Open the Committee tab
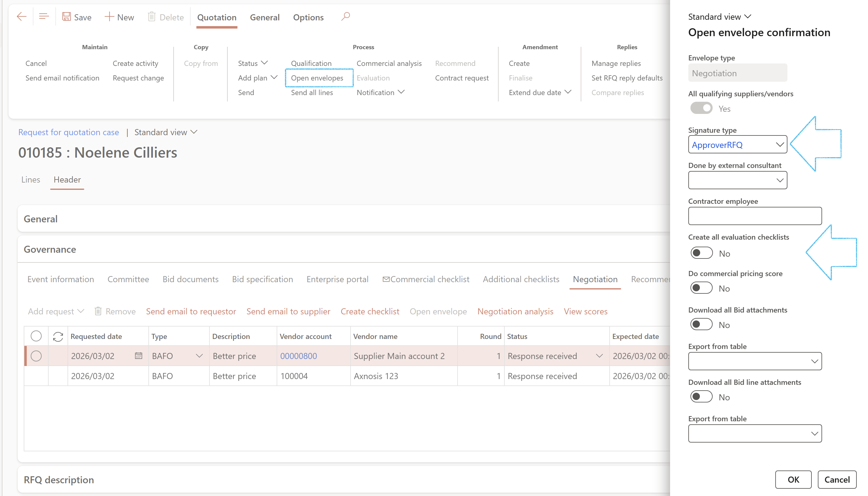Viewport: 868px width, 496px height. 128,279
